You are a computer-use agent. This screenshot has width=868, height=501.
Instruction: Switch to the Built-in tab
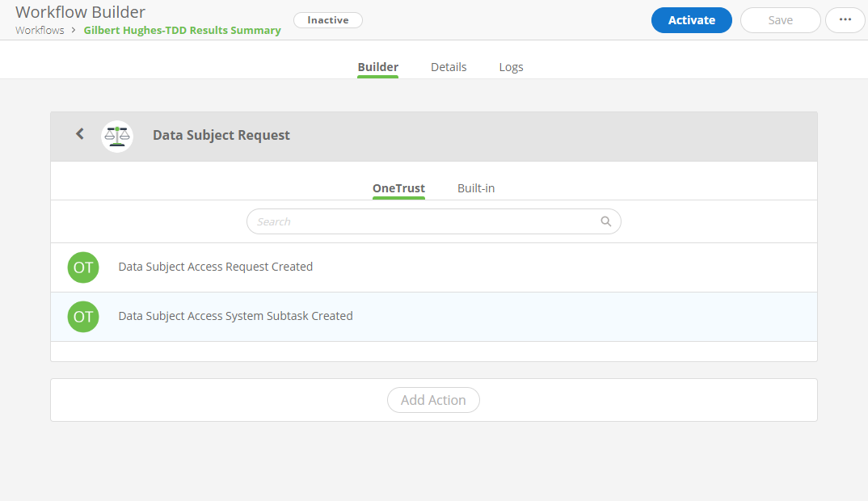point(476,188)
